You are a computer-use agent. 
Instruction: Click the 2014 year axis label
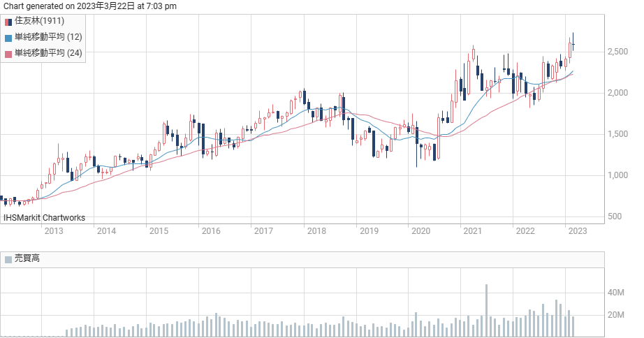click(106, 231)
